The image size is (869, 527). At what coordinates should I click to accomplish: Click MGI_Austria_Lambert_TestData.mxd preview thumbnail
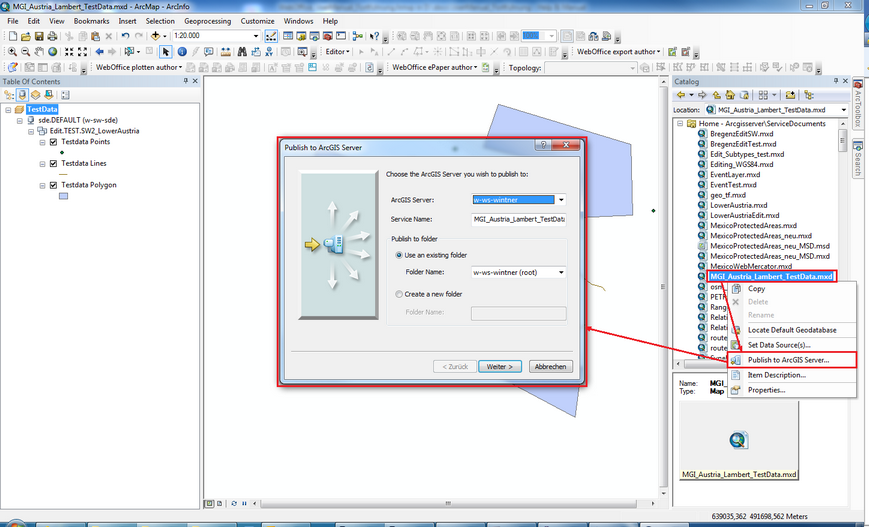738,441
